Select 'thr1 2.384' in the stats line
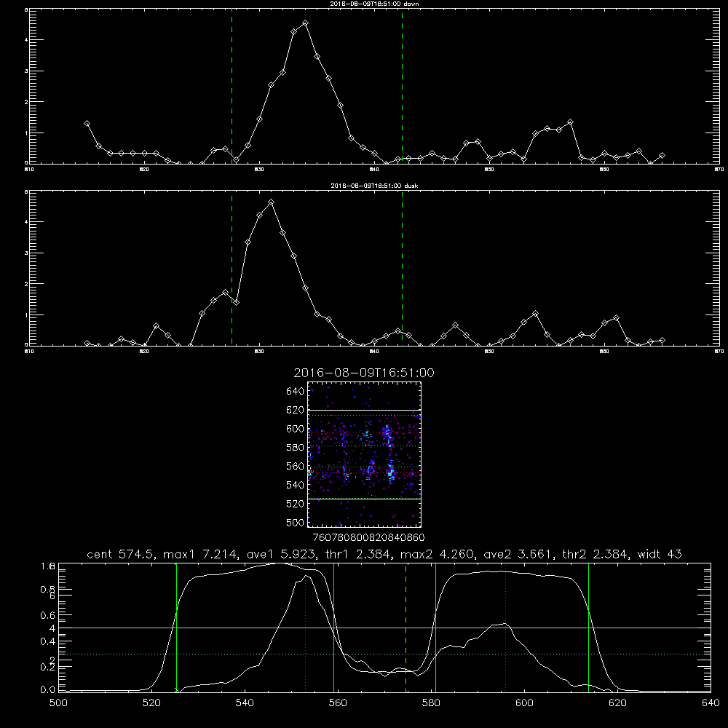728x728 pixels. (356, 554)
